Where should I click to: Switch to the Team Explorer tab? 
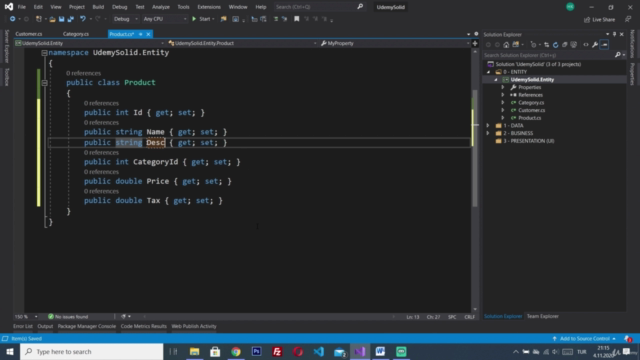pos(542,316)
